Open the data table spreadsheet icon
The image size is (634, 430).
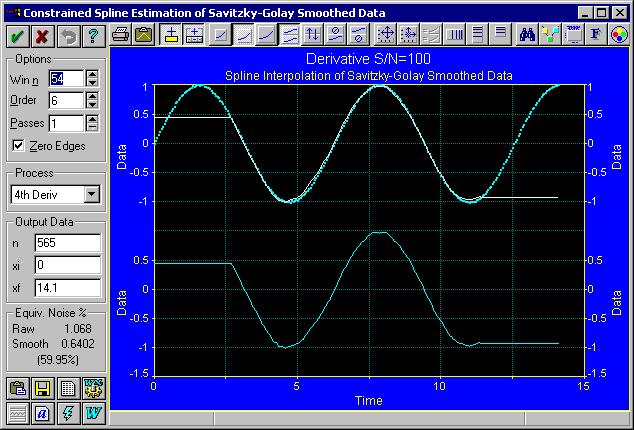point(68,389)
